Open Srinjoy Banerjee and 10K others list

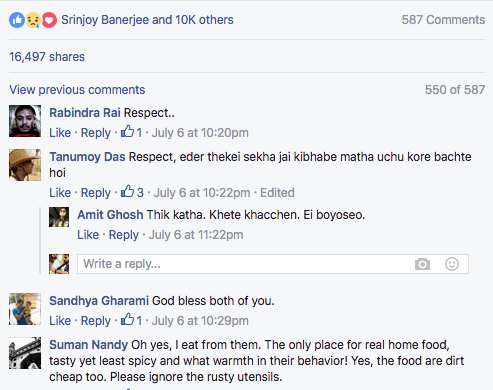pyautogui.click(x=147, y=20)
